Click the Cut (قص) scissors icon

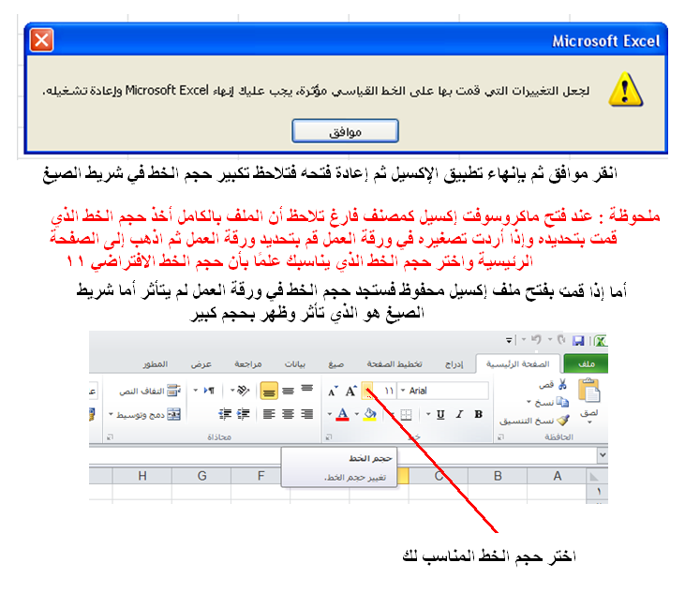(562, 384)
